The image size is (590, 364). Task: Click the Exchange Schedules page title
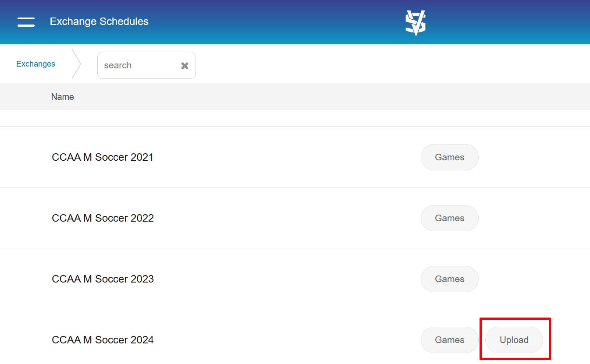coord(99,21)
